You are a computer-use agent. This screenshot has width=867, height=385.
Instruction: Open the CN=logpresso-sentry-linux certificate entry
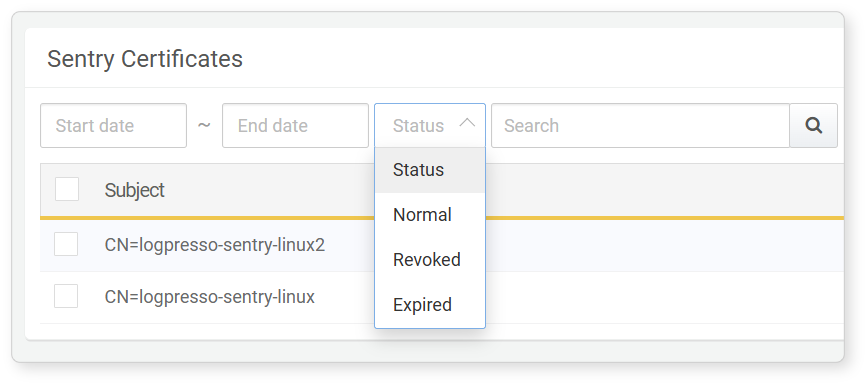(210, 296)
